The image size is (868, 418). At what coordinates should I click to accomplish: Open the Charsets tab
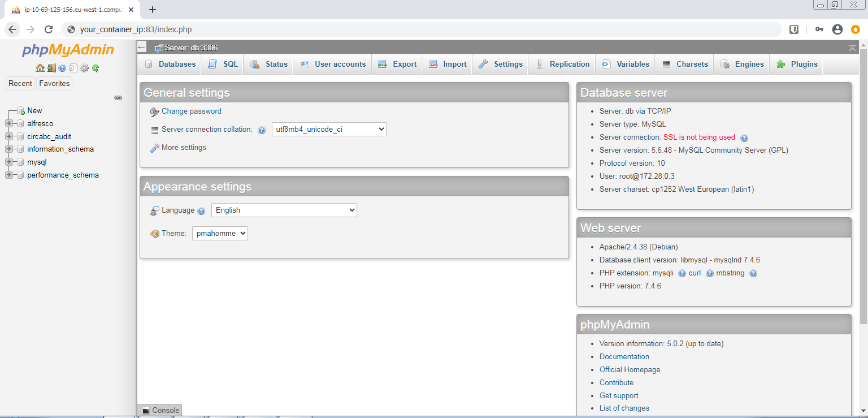pos(685,64)
